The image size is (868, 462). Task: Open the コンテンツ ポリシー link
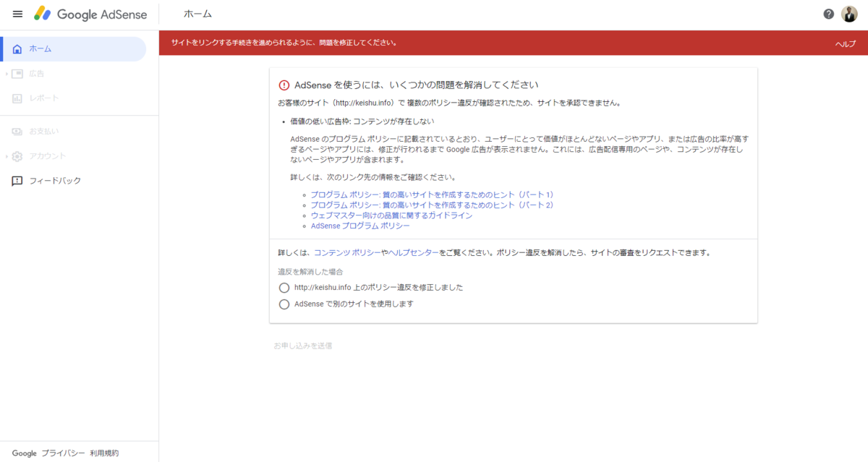[x=348, y=253]
